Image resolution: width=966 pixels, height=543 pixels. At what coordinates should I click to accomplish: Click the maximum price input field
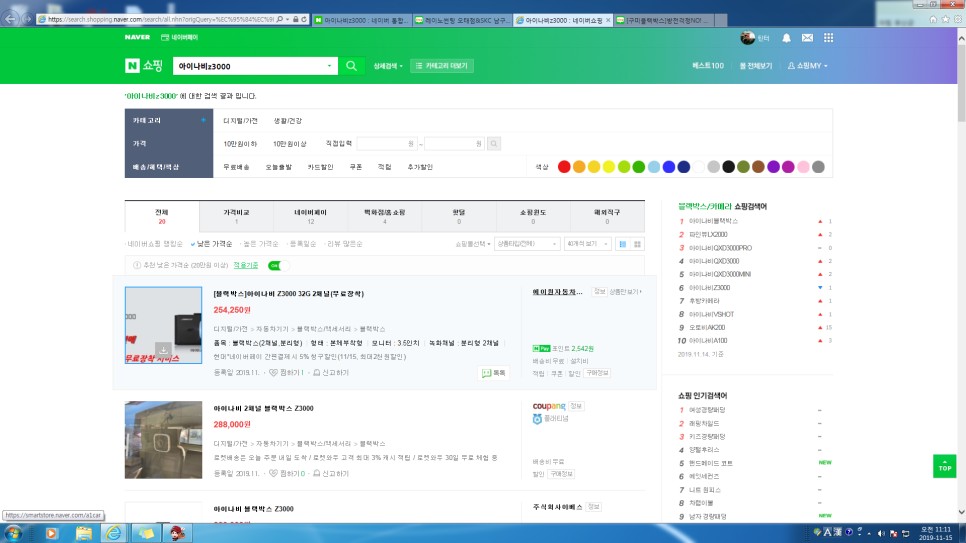(455, 144)
